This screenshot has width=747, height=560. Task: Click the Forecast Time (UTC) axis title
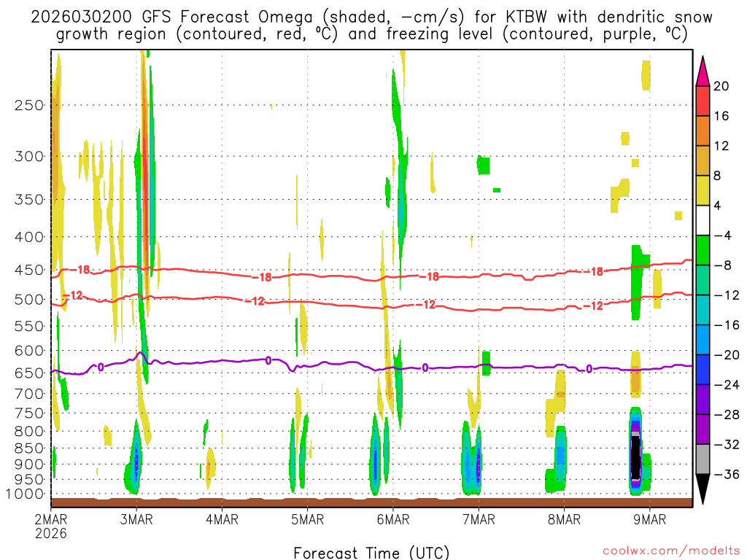tap(372, 552)
